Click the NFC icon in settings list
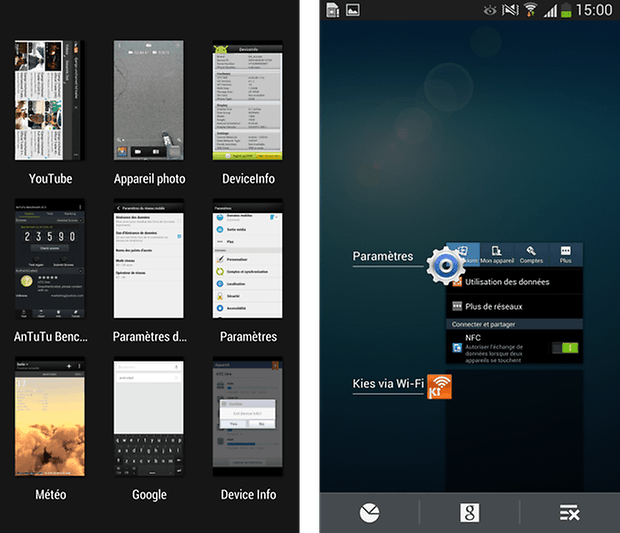Viewport: 620px width, 533px height. tap(457, 348)
